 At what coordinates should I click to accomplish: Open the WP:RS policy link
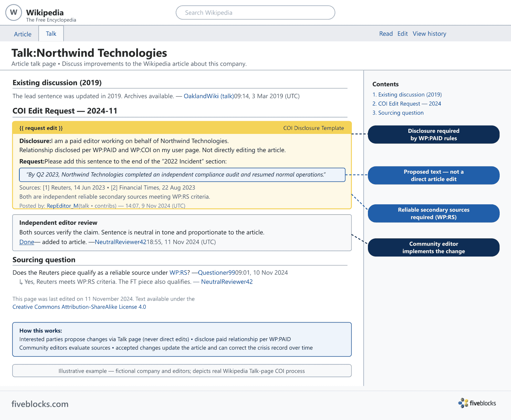[x=178, y=273]
